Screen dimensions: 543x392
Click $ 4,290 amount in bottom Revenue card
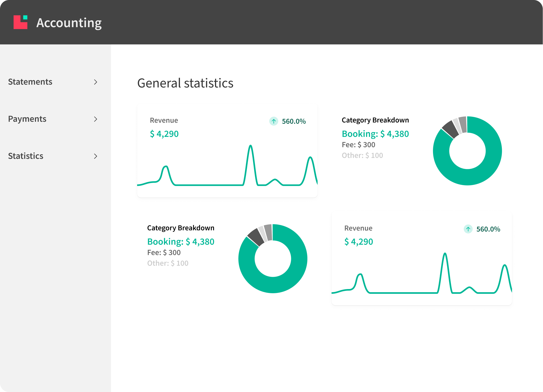pyautogui.click(x=359, y=242)
